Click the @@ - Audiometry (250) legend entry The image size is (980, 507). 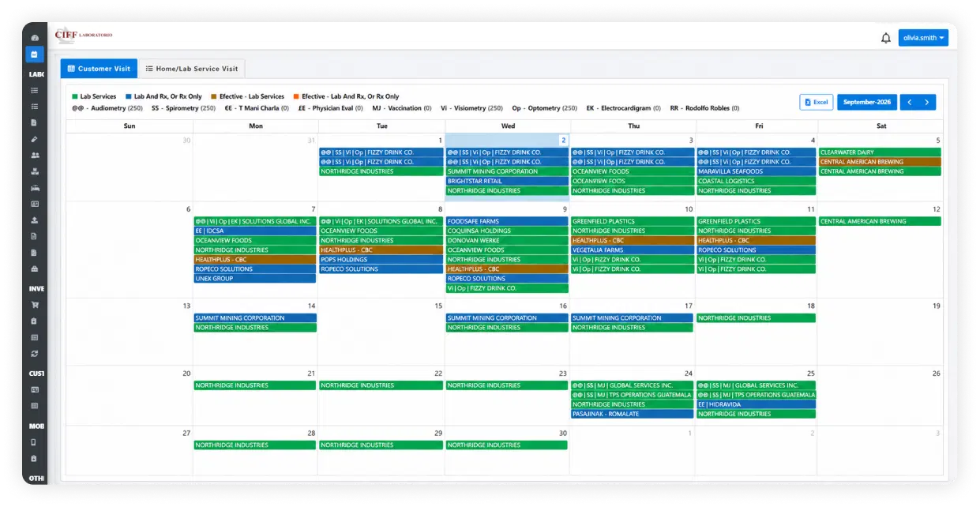pyautogui.click(x=107, y=108)
